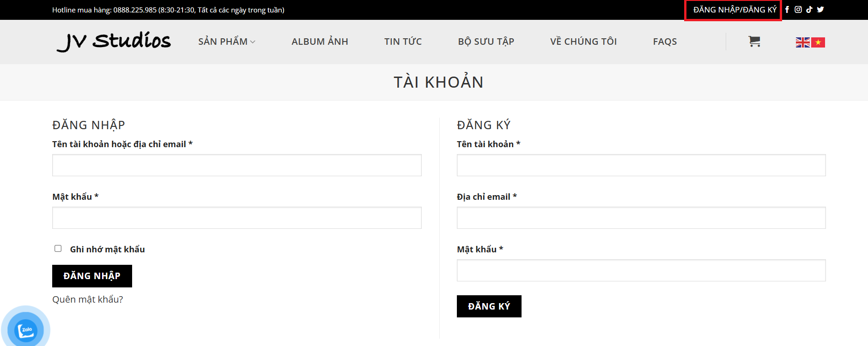This screenshot has width=868, height=346.
Task: Click the Quên mật khẩu? link
Action: tap(88, 299)
